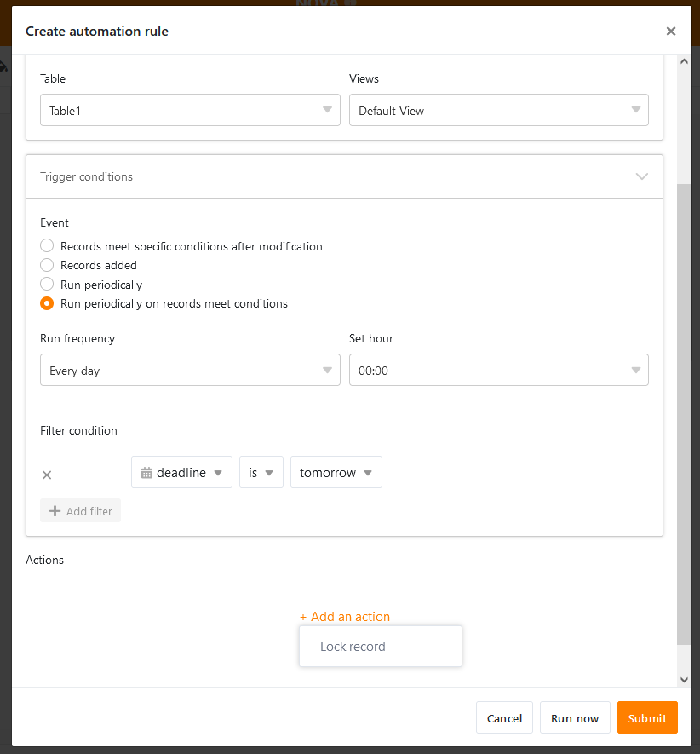Open the Every day run frequency dropdown
The height and width of the screenshot is (754, 700).
click(190, 371)
